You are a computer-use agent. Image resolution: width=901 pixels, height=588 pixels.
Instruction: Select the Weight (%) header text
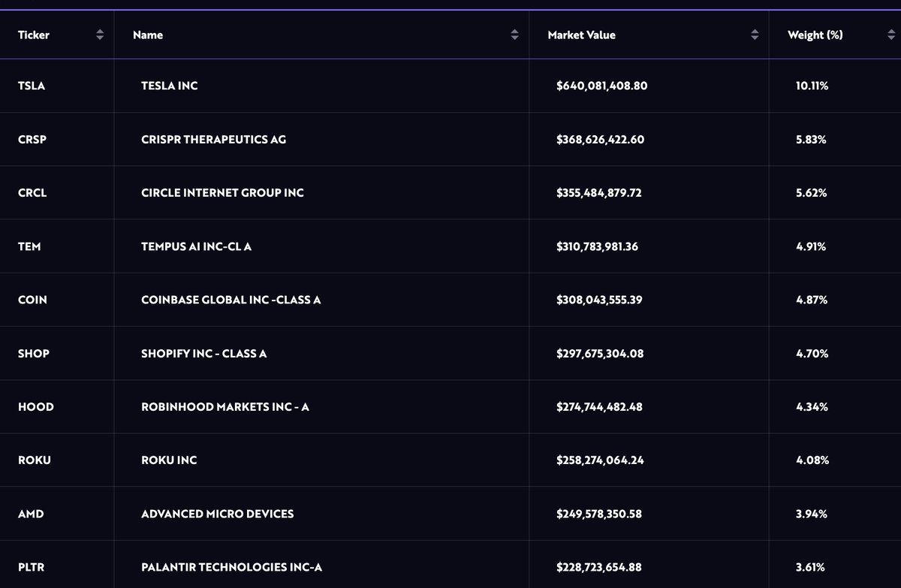pyautogui.click(x=815, y=35)
